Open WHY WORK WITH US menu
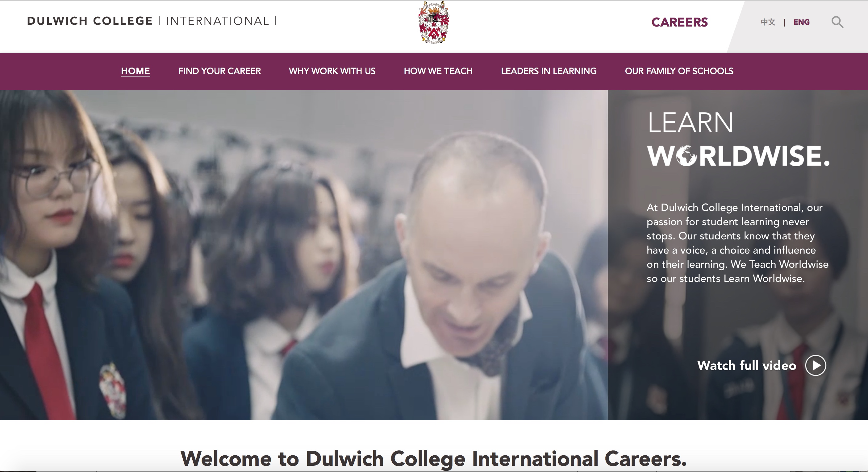The image size is (868, 472). click(x=332, y=71)
